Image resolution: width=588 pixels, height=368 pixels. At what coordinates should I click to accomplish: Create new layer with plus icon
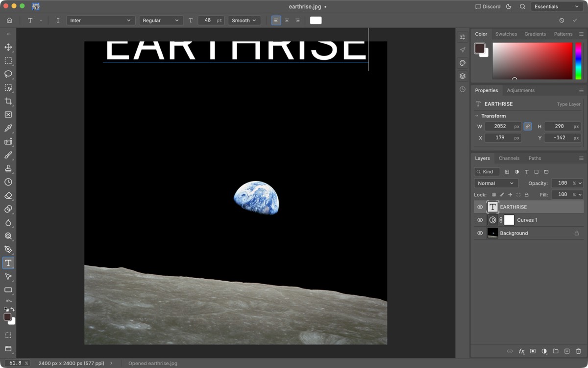[567, 351]
